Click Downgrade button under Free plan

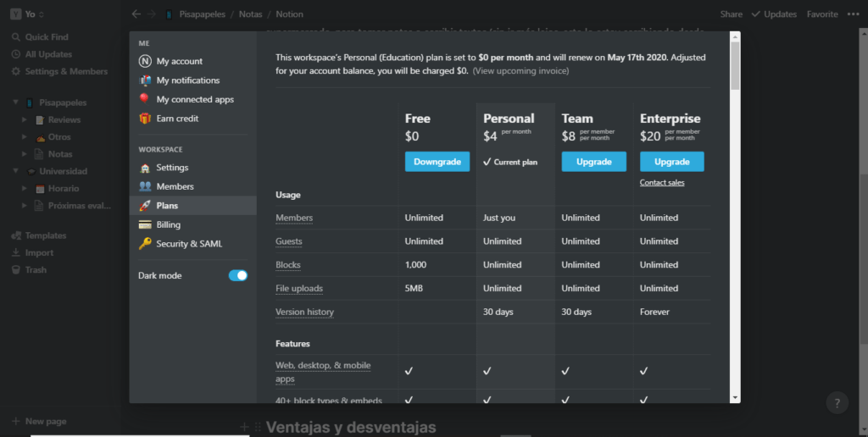pyautogui.click(x=437, y=162)
